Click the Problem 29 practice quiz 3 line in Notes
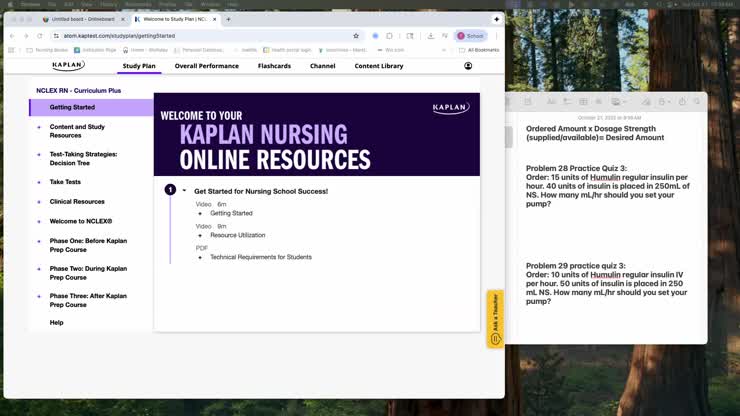Image resolution: width=740 pixels, height=416 pixels. click(575, 266)
